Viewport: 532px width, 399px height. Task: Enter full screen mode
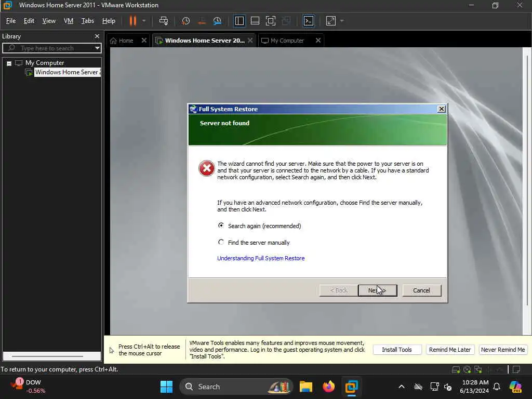coord(270,21)
